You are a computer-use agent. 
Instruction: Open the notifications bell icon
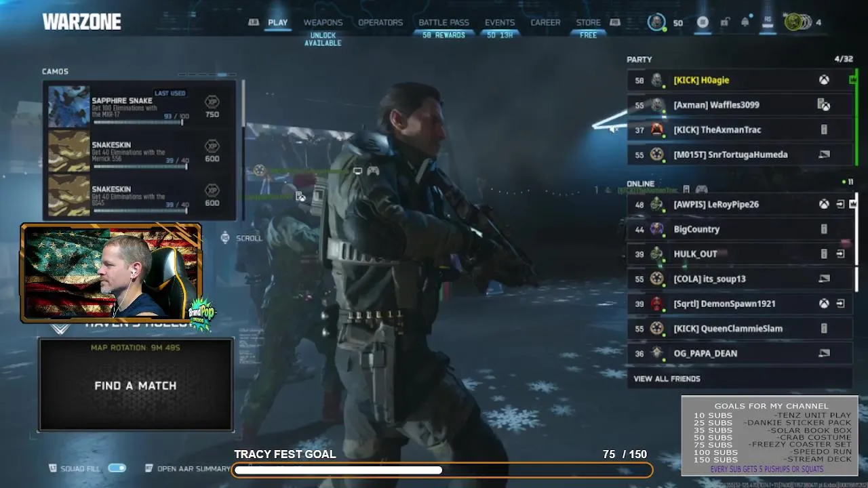click(x=745, y=22)
